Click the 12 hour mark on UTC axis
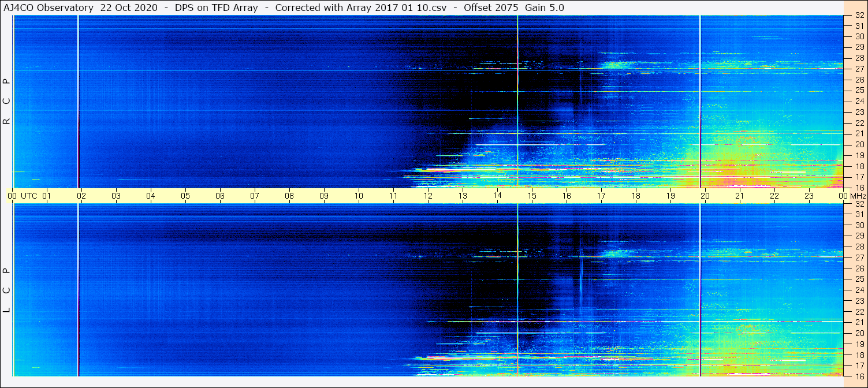Image resolution: width=868 pixels, height=388 pixels. [428, 196]
